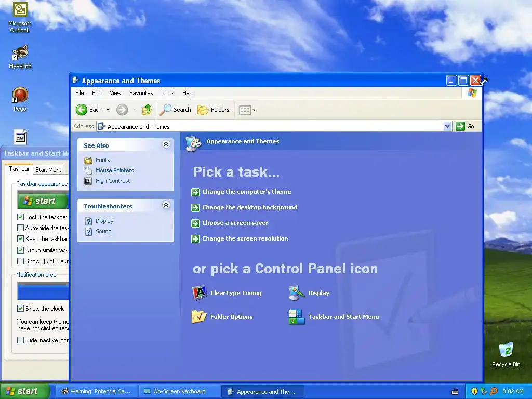Click the Fonts folder icon in See Also

coord(88,160)
